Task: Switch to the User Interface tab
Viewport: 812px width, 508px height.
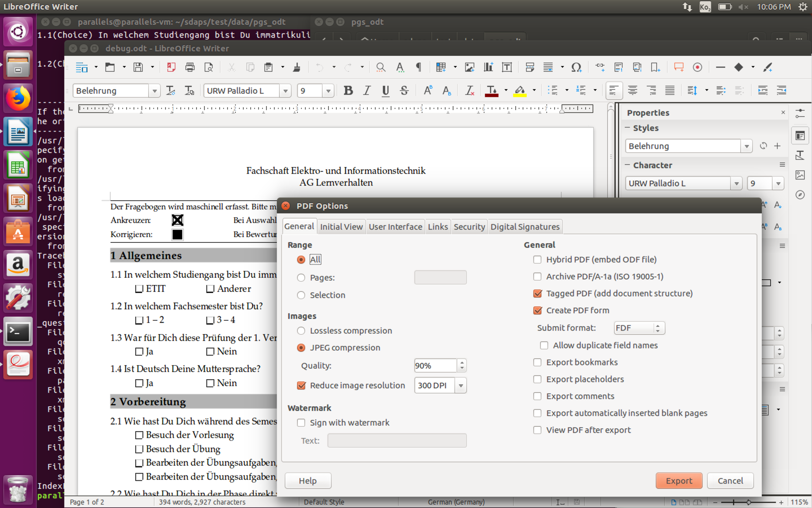Action: [395, 227]
